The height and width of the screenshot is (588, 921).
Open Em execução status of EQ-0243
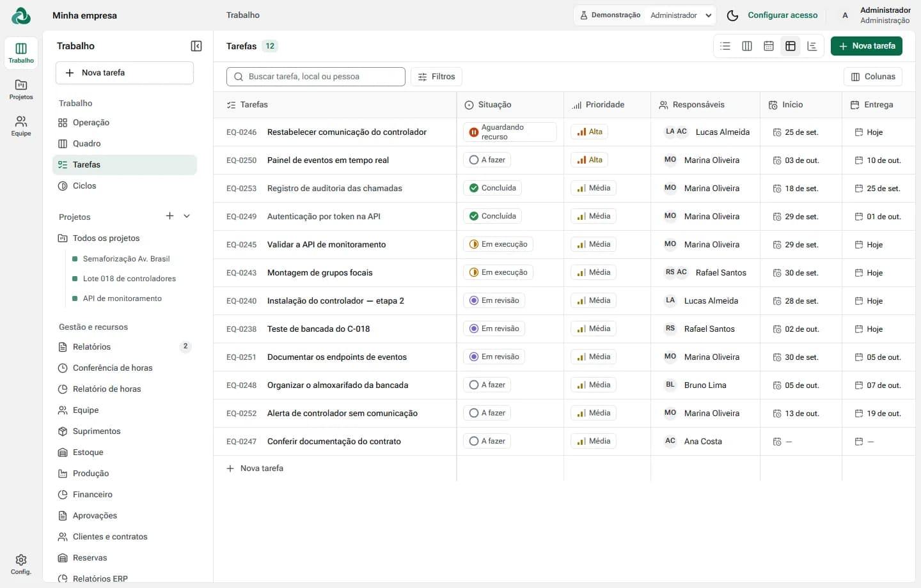(498, 272)
